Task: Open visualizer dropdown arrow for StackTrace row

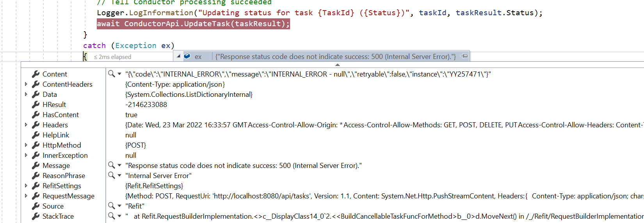Action: click(x=119, y=216)
